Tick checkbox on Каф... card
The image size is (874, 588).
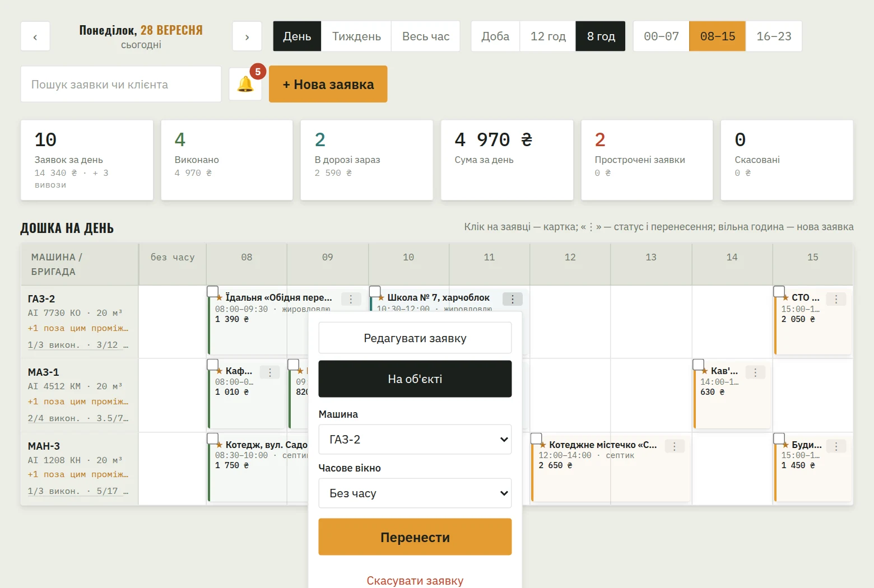213,365
